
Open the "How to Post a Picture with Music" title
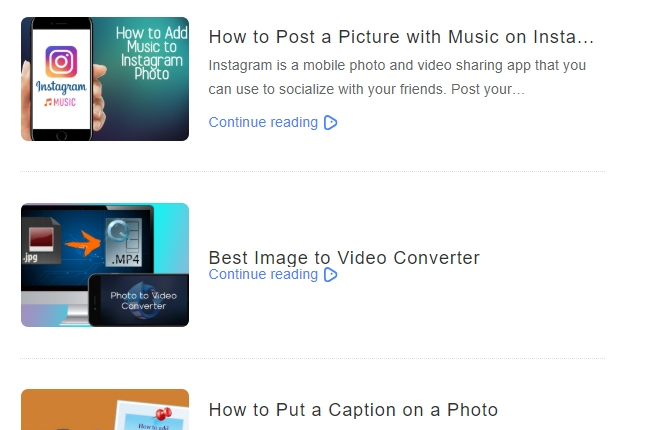(401, 38)
